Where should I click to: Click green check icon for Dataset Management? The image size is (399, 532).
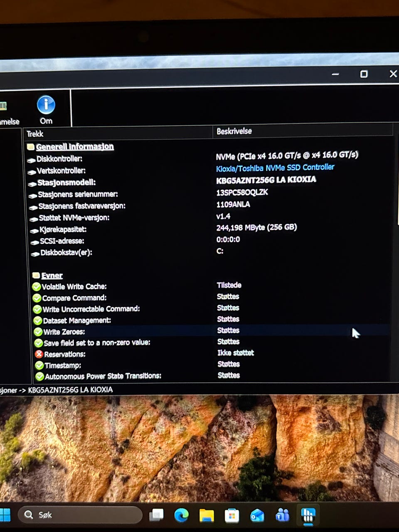[x=38, y=320]
